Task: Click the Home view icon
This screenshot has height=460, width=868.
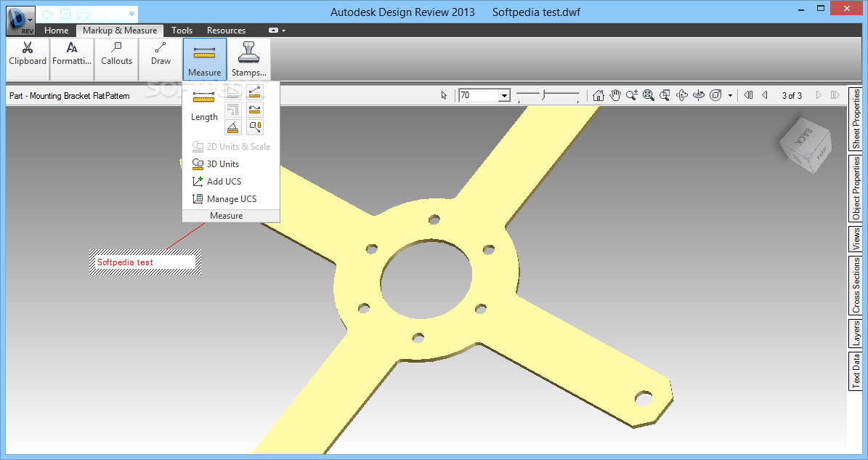Action: [x=598, y=95]
